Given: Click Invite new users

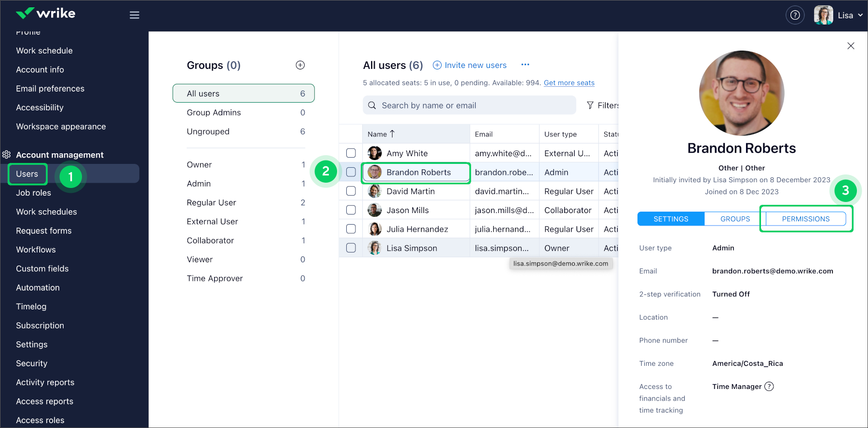Looking at the screenshot, I should click(470, 65).
